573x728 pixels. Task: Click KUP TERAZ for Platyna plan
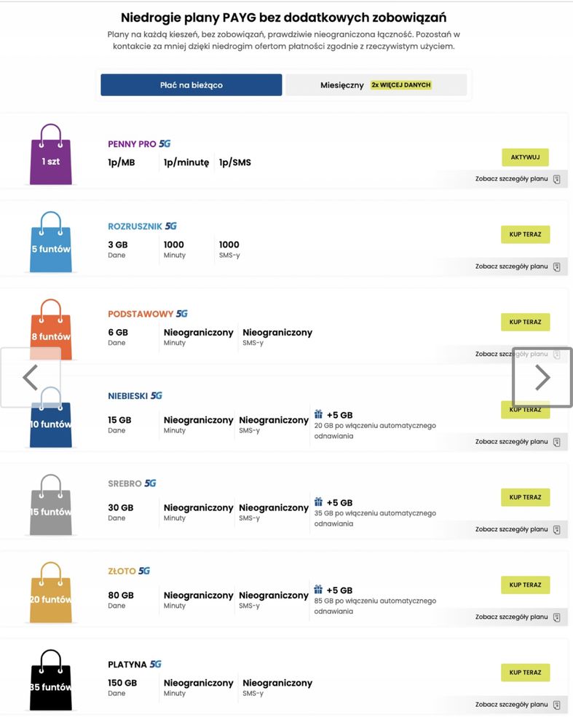525,672
